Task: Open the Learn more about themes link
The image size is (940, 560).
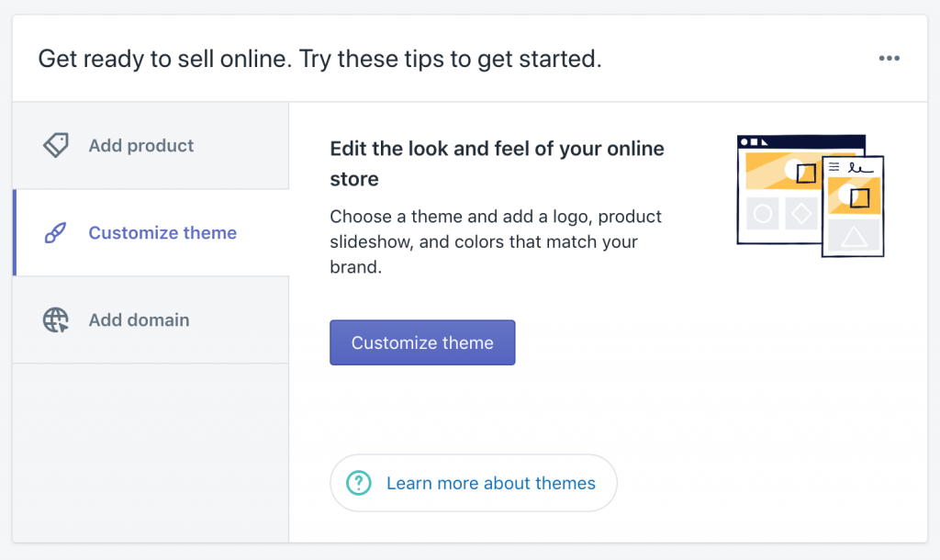Action: 491,483
